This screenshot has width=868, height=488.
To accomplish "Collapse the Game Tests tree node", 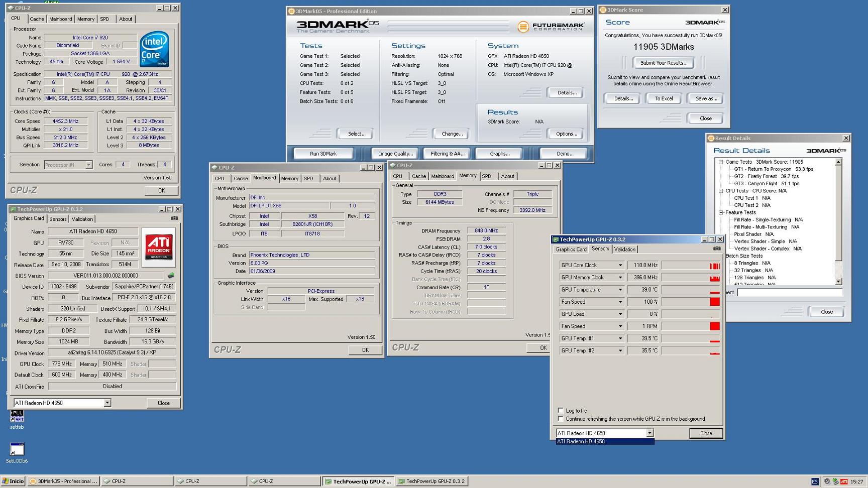I will (721, 162).
